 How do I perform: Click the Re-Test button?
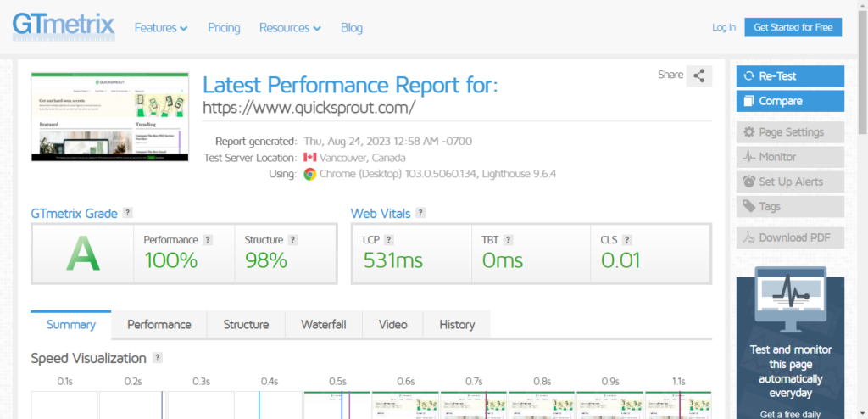point(790,76)
